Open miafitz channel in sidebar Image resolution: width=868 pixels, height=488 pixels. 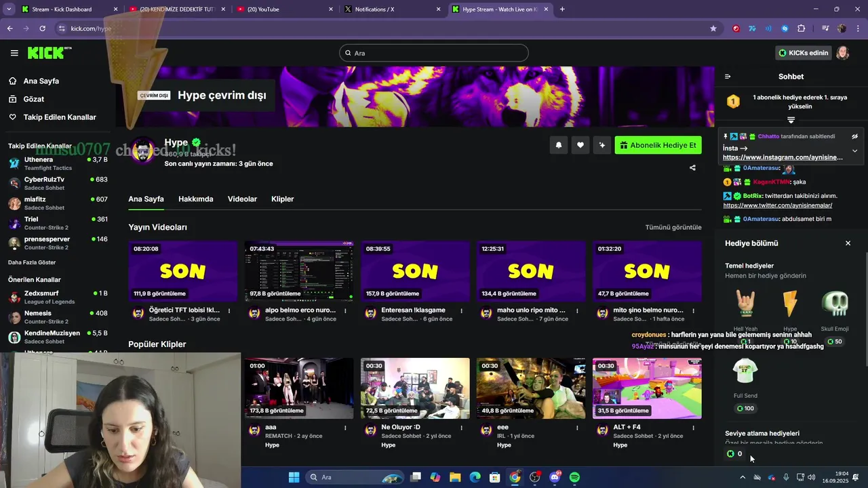tap(58, 203)
